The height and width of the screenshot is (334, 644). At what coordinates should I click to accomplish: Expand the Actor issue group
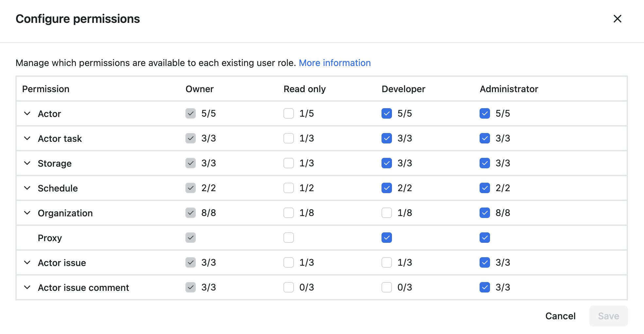click(27, 262)
